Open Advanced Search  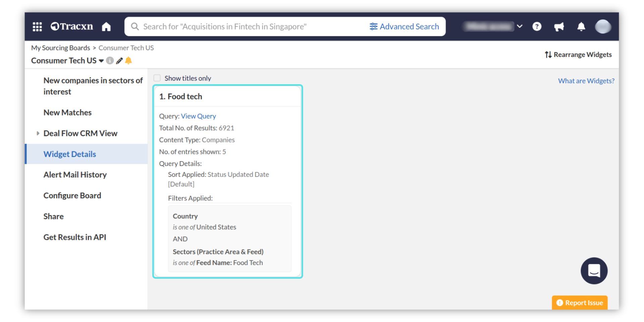coord(404,26)
